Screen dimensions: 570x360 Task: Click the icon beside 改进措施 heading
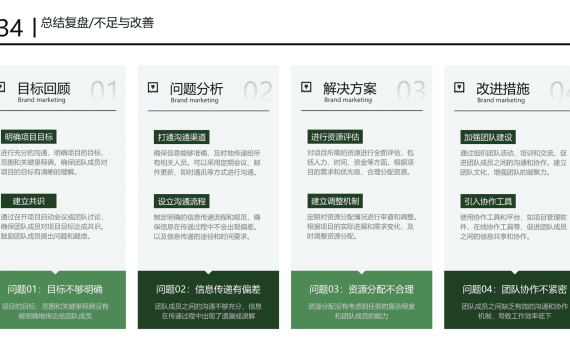tap(459, 87)
